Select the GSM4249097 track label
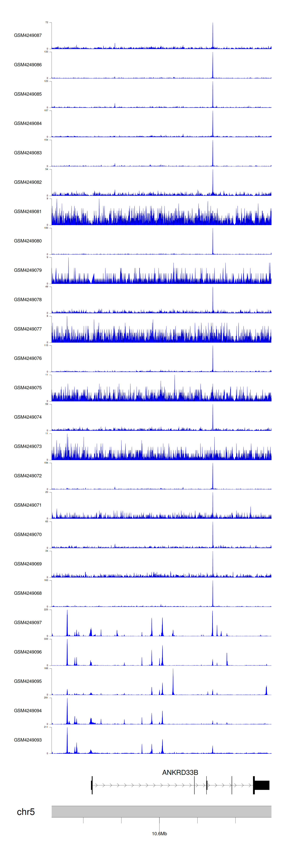Viewport: 286px width, 868px height. tap(28, 623)
